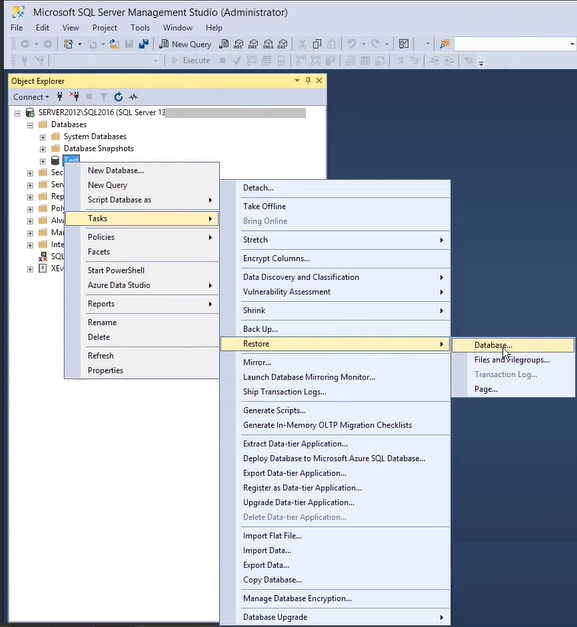Click the New Project toolbar icon
Viewport: 577px width, 627px height.
68,44
